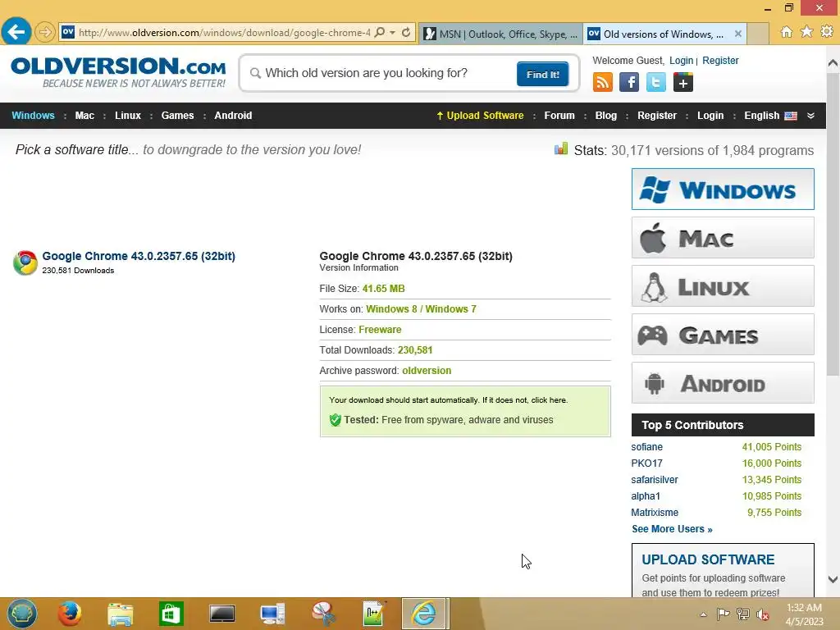Click 'click here' download fallback link
The height and width of the screenshot is (630, 840).
pos(549,400)
